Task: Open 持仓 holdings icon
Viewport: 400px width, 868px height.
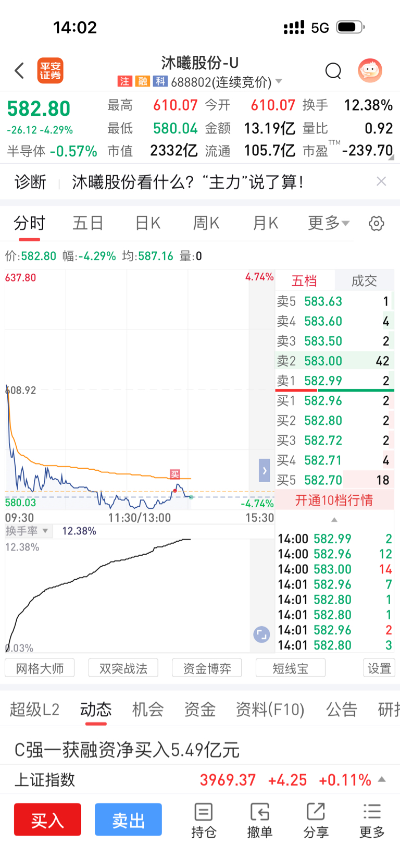Action: pos(204,821)
